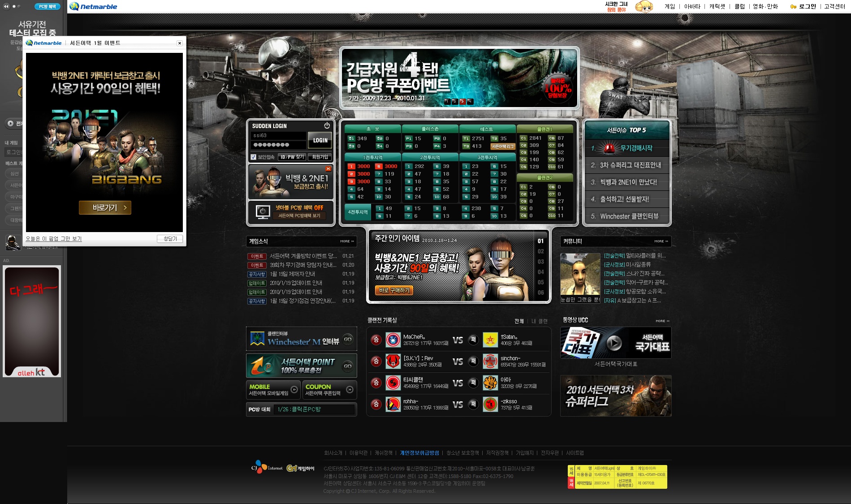Click the power icon in SUDDEN LOGIN box
The image size is (851, 504).
(x=327, y=125)
